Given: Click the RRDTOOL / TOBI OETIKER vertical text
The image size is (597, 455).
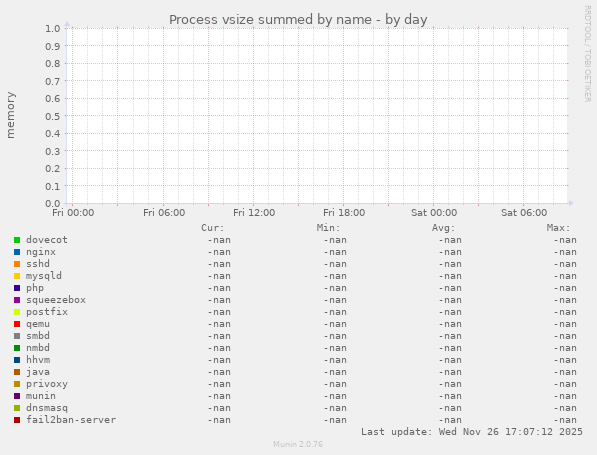Looking at the screenshot, I should tap(587, 54).
